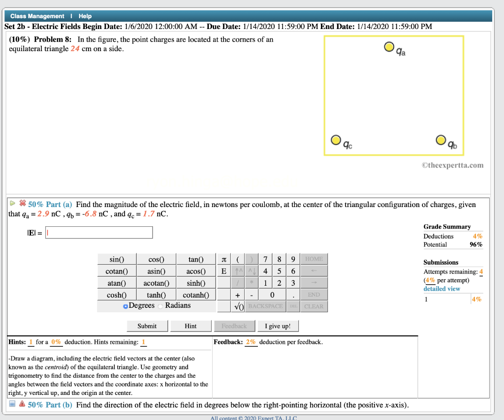Click the blue square icon before Part (b)
Screen dimensions: 504x420
coord(12,403)
